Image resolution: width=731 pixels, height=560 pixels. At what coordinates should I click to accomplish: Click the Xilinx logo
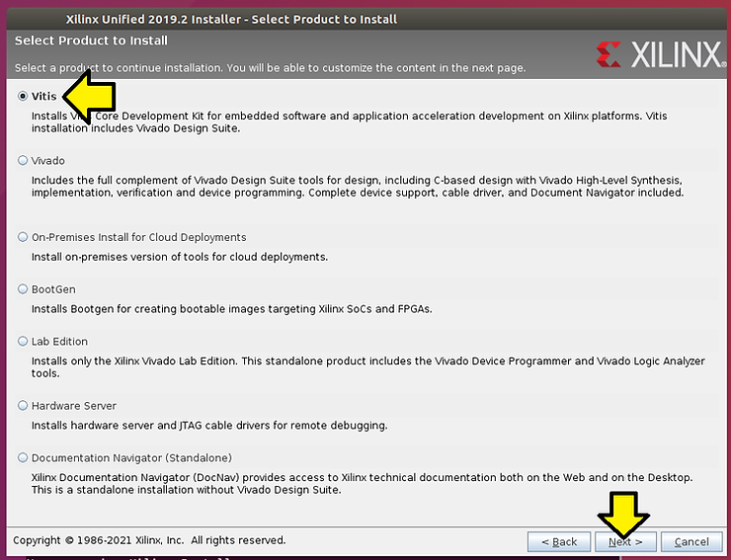pyautogui.click(x=660, y=54)
